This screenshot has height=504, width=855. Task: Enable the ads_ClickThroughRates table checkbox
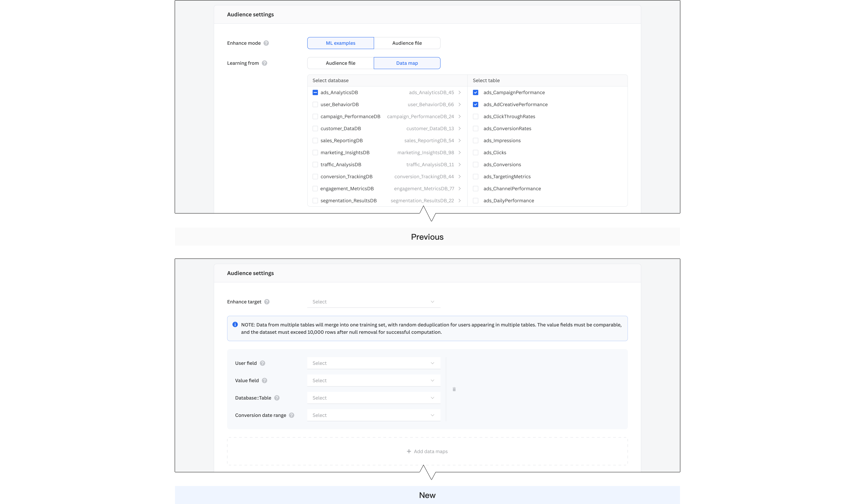coord(475,116)
